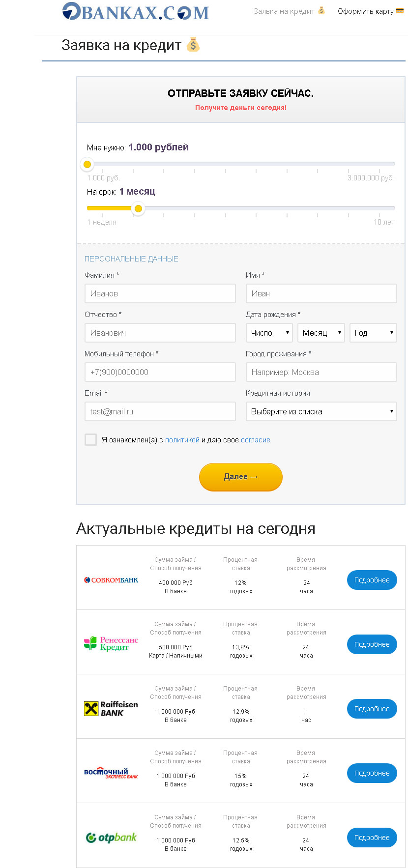408x868 pixels.
Task: Click the money bag icon beside page title
Action: click(x=193, y=45)
